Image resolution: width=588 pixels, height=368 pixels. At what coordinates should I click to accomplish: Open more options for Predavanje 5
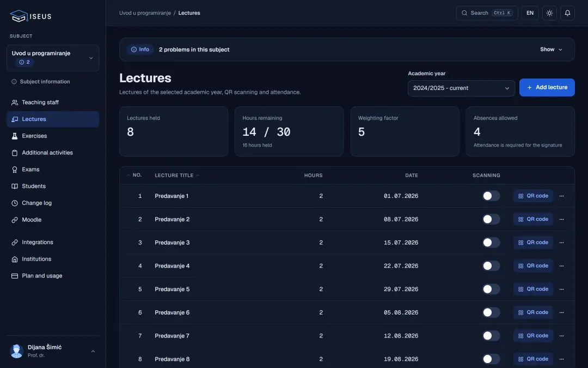click(561, 289)
